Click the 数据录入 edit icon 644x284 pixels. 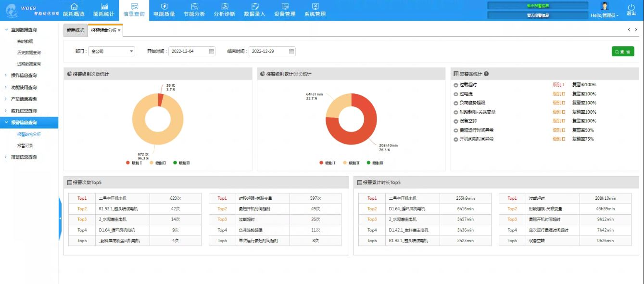[255, 7]
